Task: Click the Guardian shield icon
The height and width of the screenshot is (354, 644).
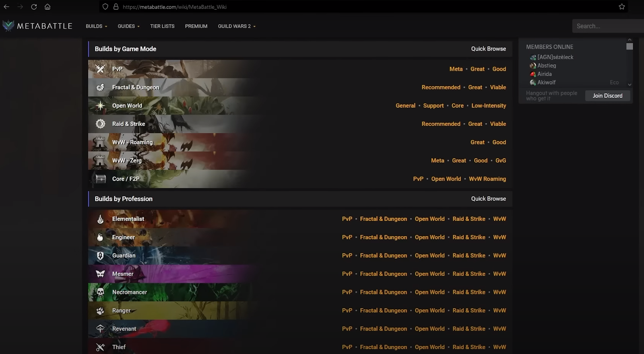Action: point(100,255)
